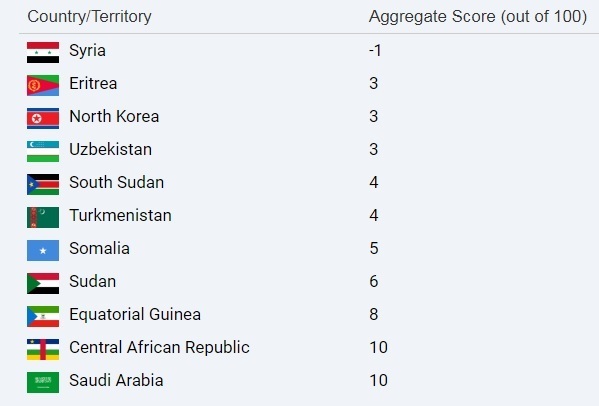Click the Syria flag icon
The image size is (599, 406).
pyautogui.click(x=43, y=52)
